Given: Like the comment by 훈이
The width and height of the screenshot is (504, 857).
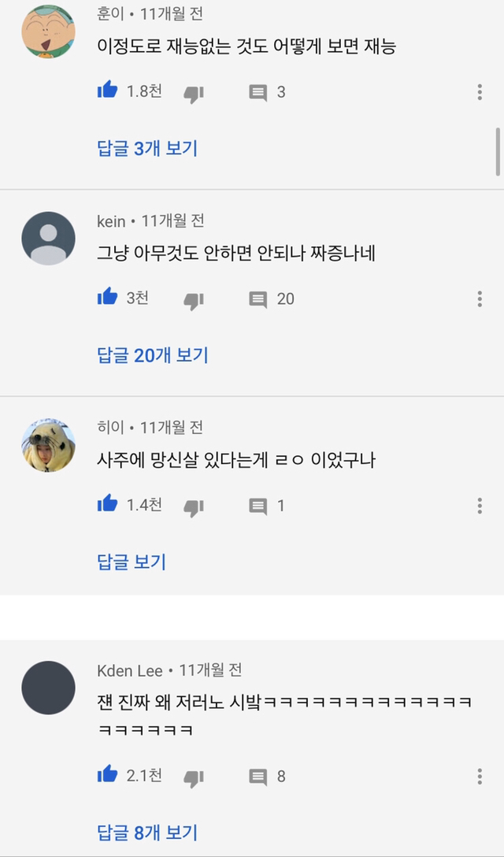Looking at the screenshot, I should (107, 91).
